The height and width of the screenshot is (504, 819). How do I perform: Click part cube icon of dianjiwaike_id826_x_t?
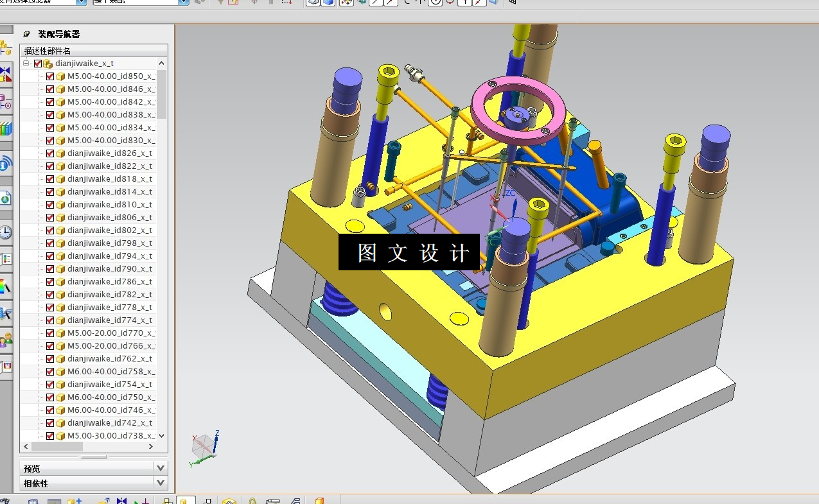tap(61, 153)
